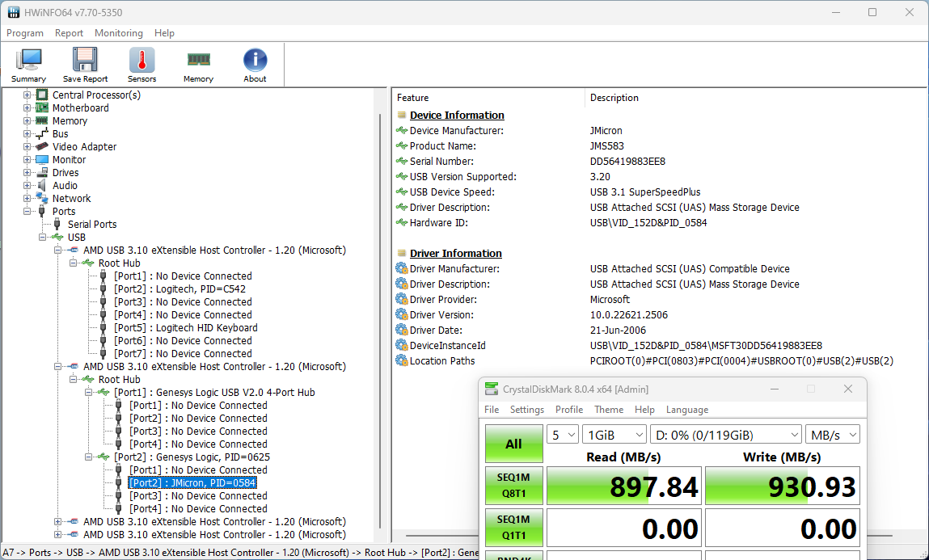
Task: Click the Monitor icon in tree
Action: click(x=41, y=160)
